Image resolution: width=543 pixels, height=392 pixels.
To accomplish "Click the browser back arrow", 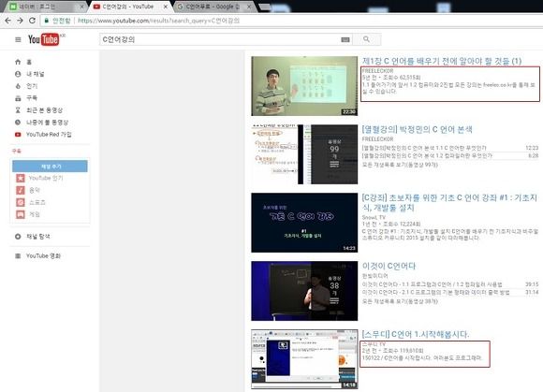I will (7, 21).
